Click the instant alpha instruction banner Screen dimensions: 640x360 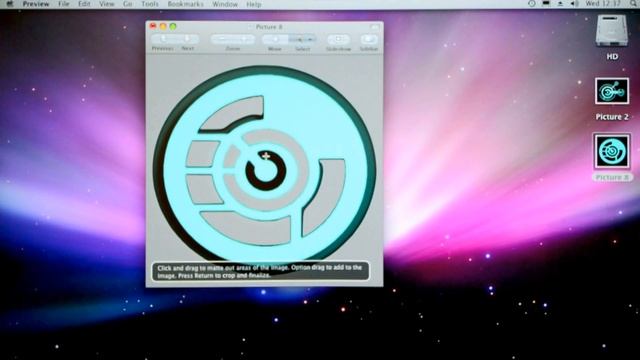click(261, 272)
